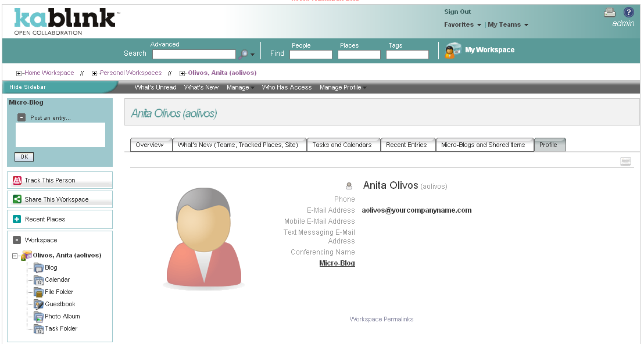The width and height of the screenshot is (644, 344).
Task: Open the Manage dropdown menu
Action: tap(239, 87)
